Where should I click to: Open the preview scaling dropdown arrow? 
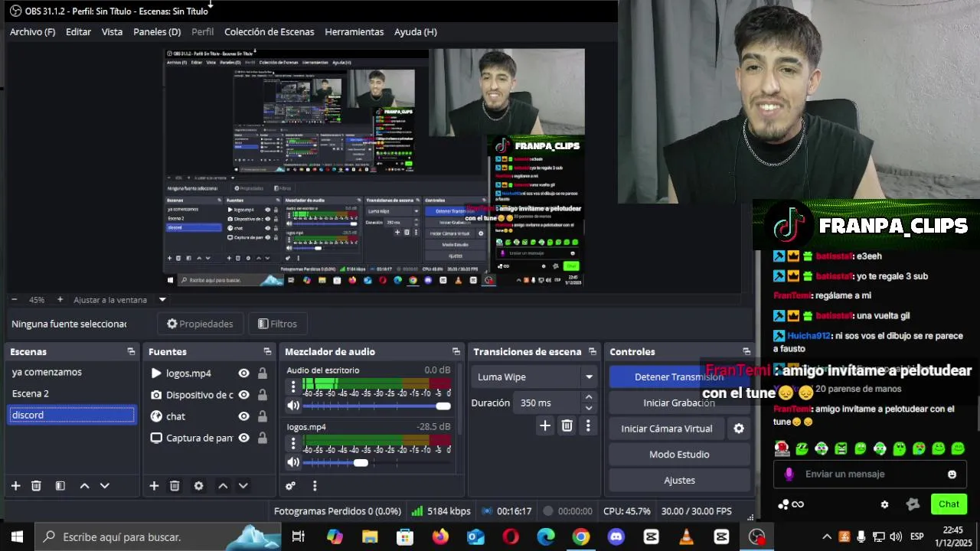pos(162,300)
